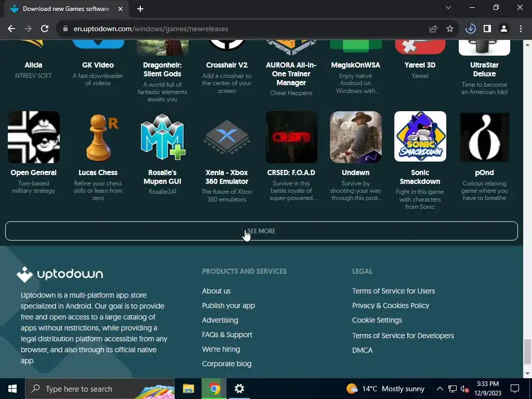Open the tab search dropdown arrow
This screenshot has width=532, height=399.
tap(448, 7)
